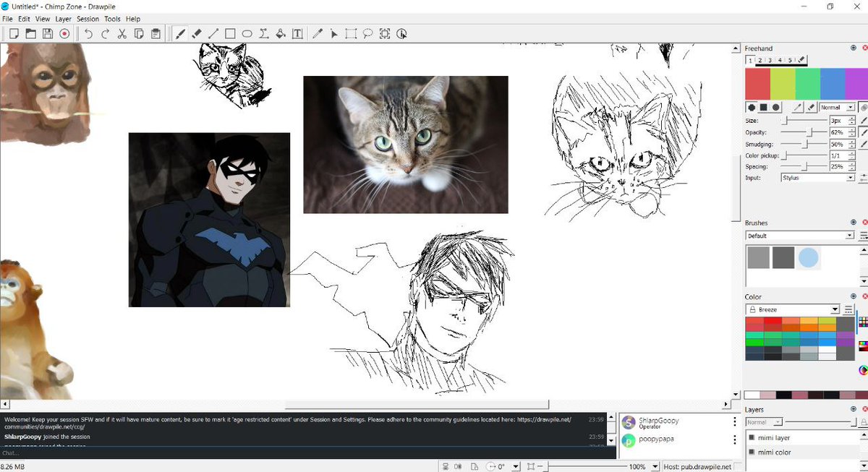
Task: Toggle visibility of mimi layer
Action: pyautogui.click(x=752, y=438)
